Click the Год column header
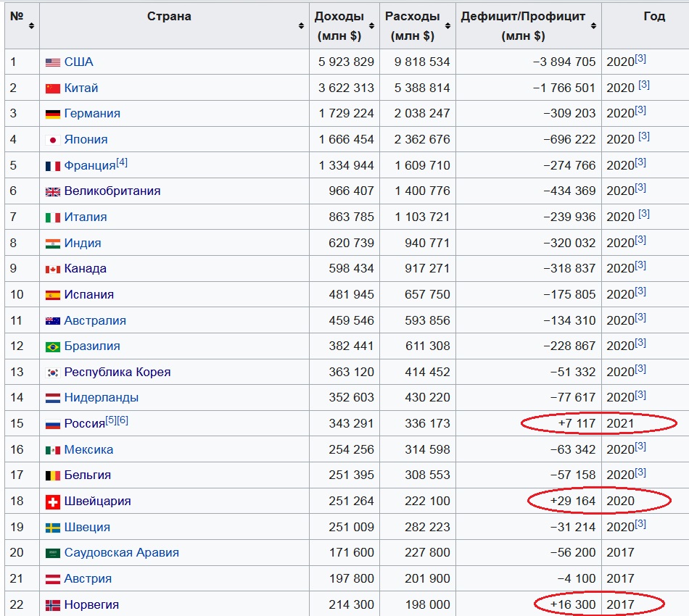The image size is (689, 616). [654, 16]
